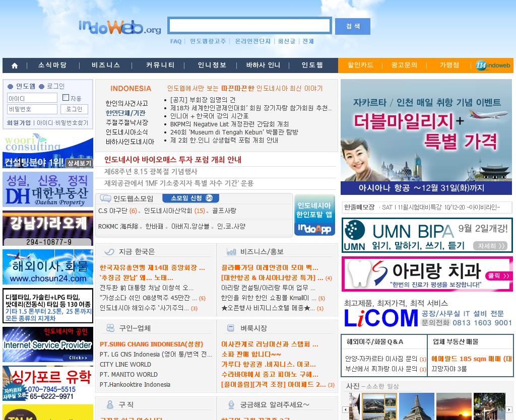
Task: Enable the 자동 auto-login checkbox
Action: 66,98
